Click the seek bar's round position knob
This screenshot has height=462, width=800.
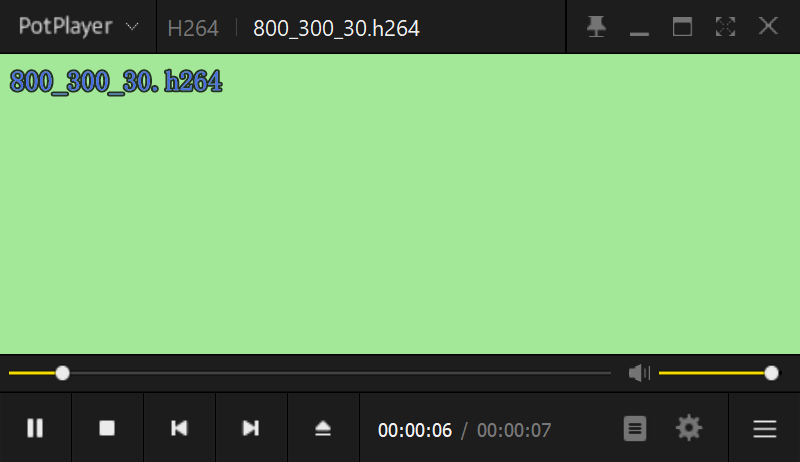pos(62,373)
